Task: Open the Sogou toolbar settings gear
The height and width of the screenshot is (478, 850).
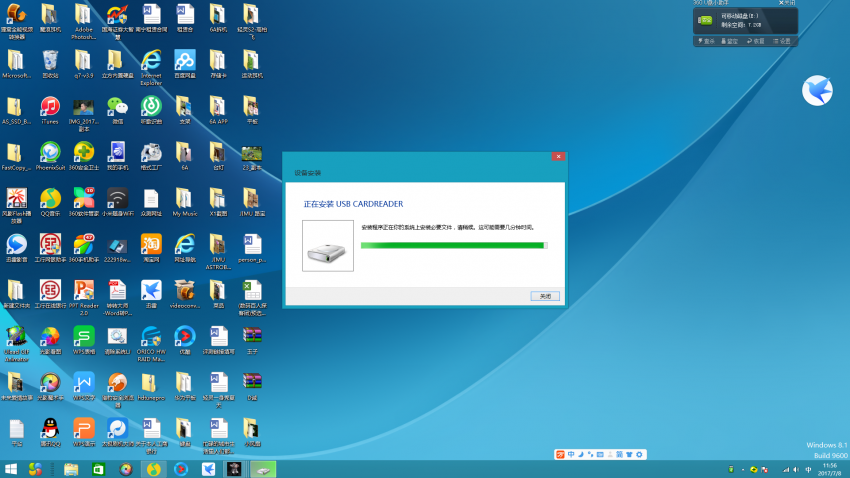Action: tap(639, 455)
